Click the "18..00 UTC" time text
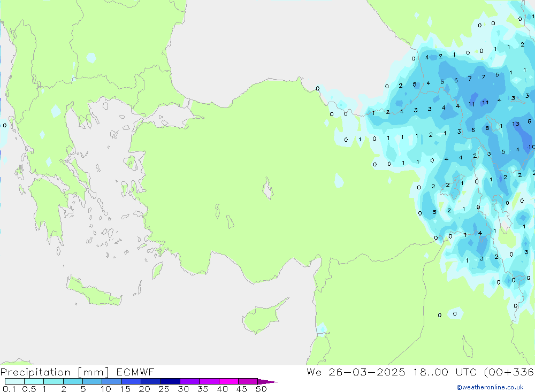The image size is (535, 392). click(x=445, y=372)
